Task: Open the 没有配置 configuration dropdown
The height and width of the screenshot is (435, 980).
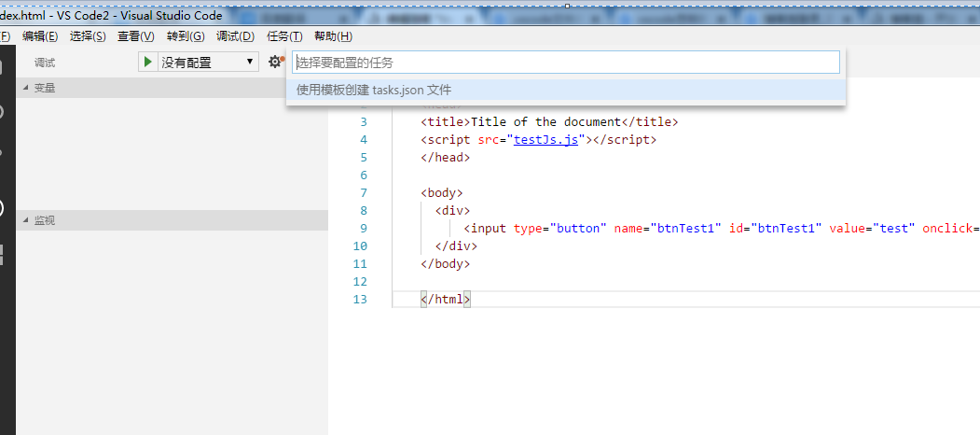Action: [208, 62]
